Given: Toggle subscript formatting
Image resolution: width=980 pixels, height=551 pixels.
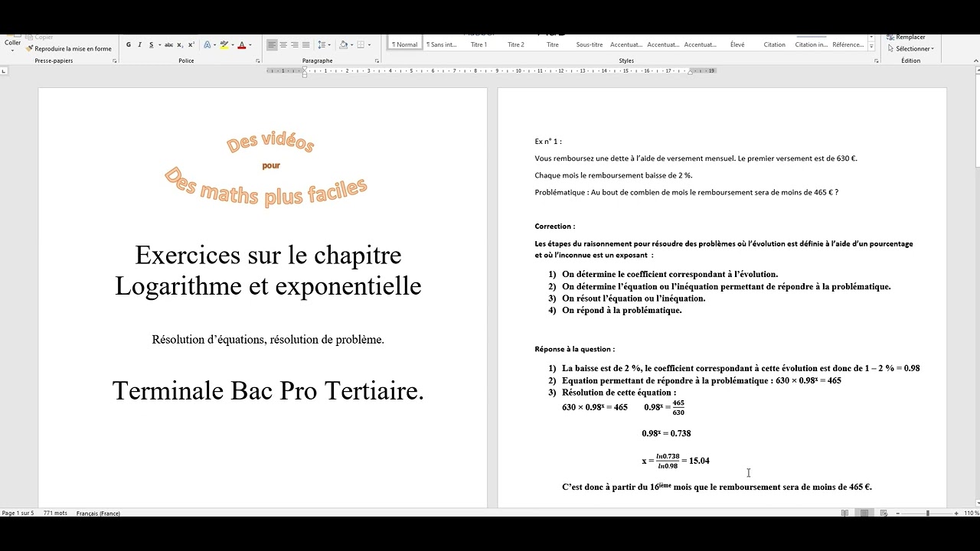Looking at the screenshot, I should coord(180,45).
